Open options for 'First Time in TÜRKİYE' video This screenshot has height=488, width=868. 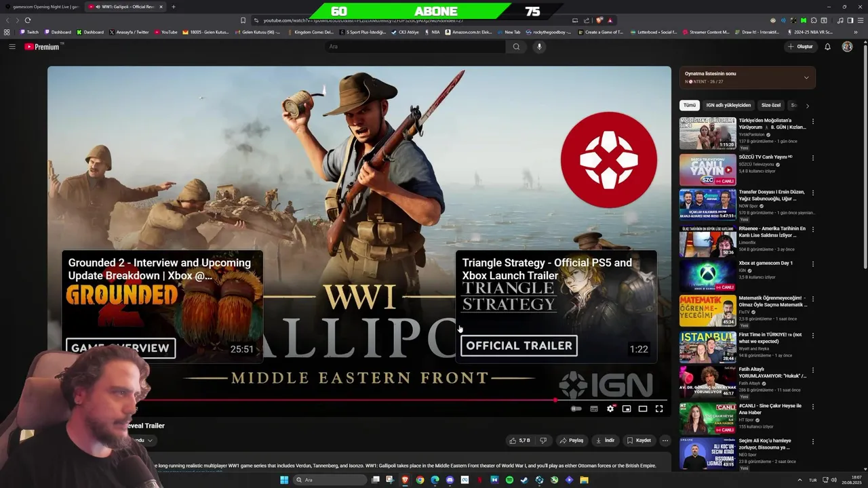pos(813,335)
